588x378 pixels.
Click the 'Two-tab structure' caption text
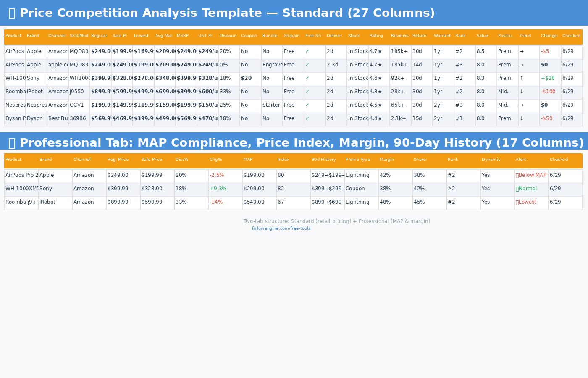tap(337, 221)
